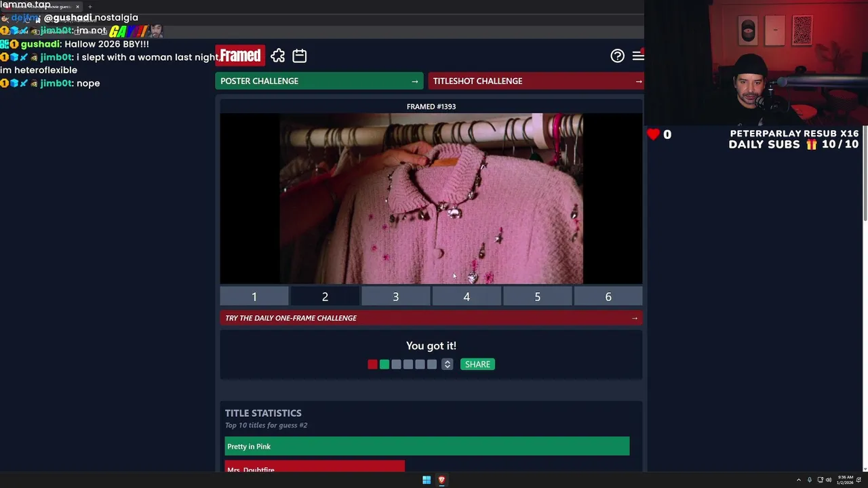The image size is (868, 488).
Task: Click the Brave browser taskbar icon
Action: (441, 480)
